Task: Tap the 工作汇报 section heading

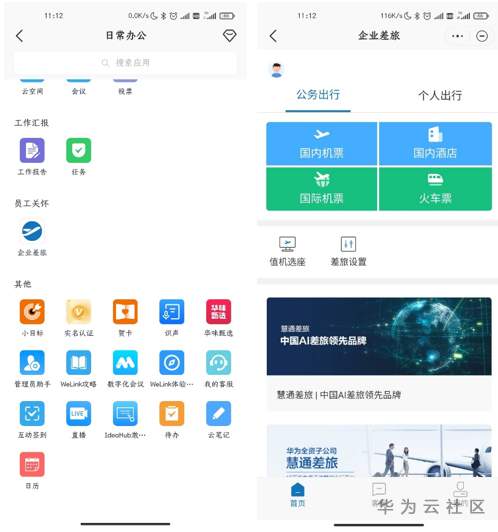Action: 31,123
